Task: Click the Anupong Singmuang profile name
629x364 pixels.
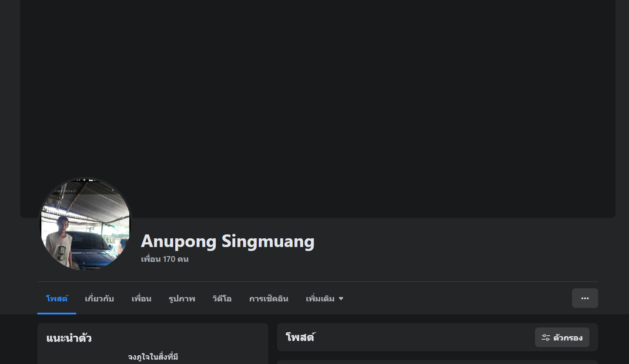Action: [x=228, y=241]
